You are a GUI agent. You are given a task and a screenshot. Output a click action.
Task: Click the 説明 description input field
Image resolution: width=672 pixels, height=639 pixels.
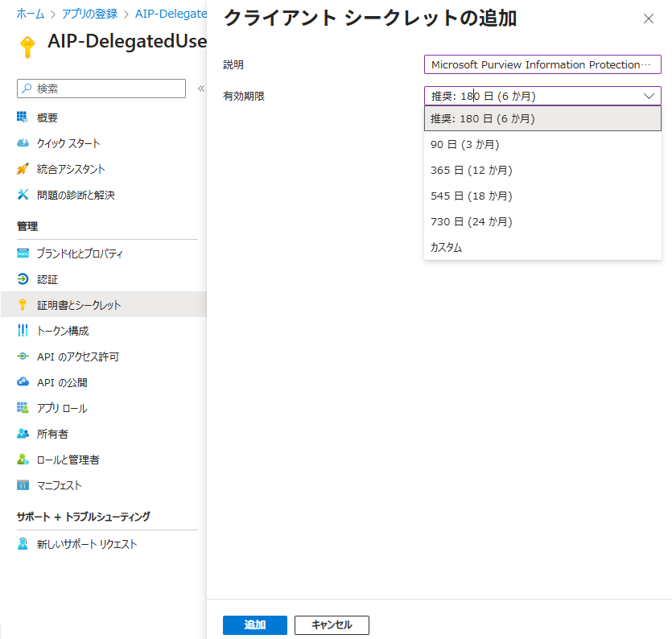click(x=542, y=64)
